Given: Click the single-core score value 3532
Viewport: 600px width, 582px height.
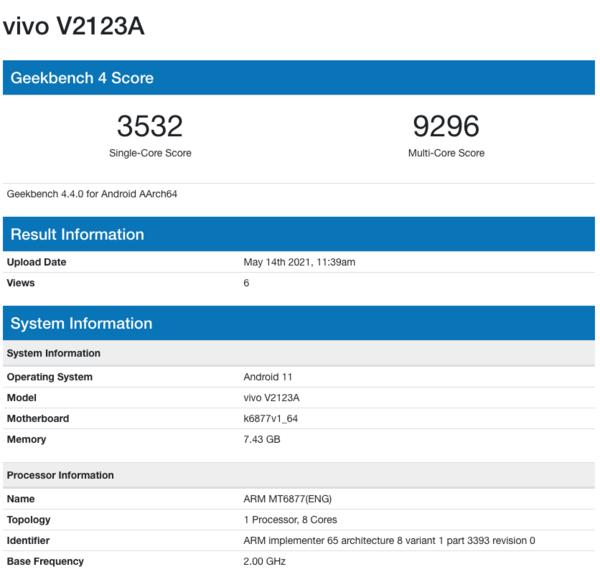Looking at the screenshot, I should click(150, 126).
